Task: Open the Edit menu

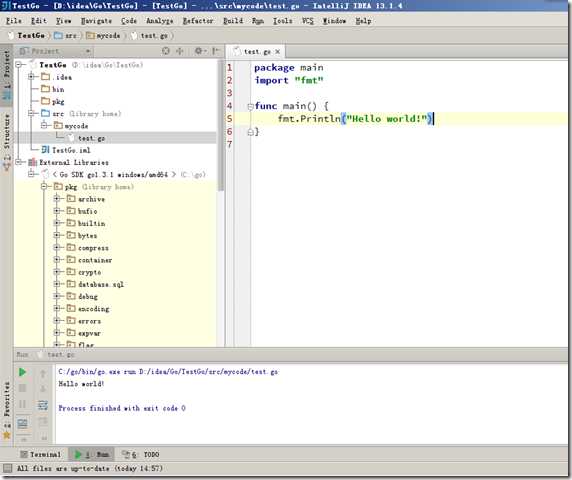Action: coord(39,21)
